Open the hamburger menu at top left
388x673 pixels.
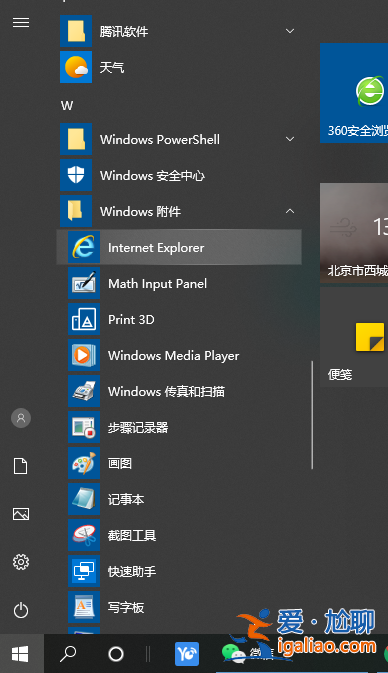click(21, 22)
